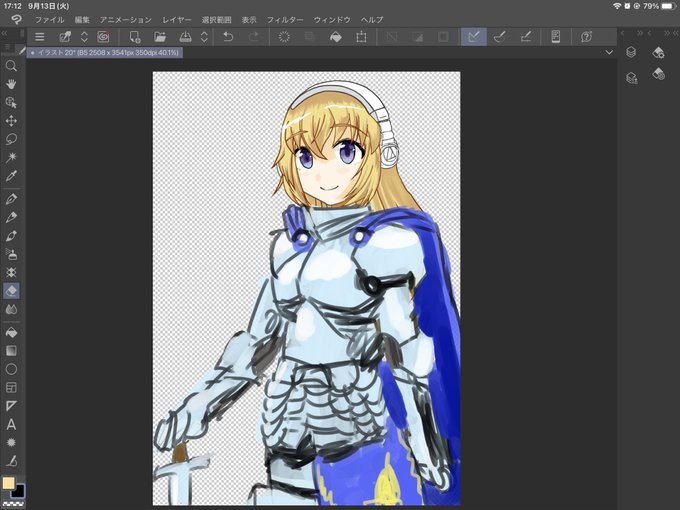This screenshot has width=680, height=510.
Task: Open the 表示 menu
Action: click(249, 20)
